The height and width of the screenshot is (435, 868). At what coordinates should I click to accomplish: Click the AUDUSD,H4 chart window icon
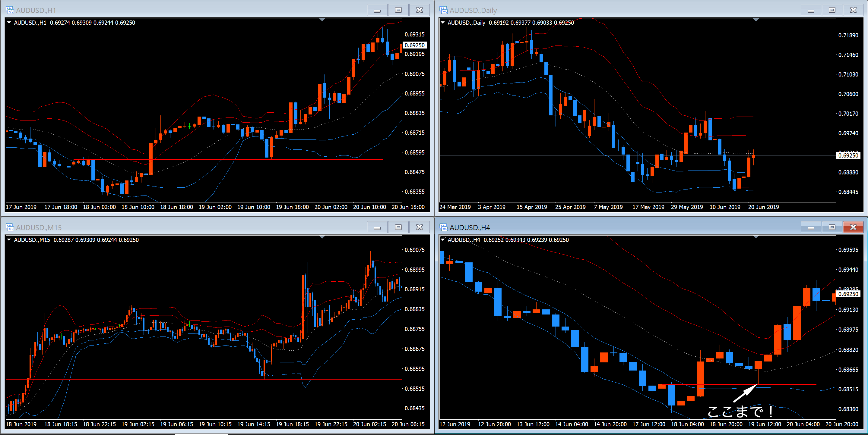coord(443,227)
